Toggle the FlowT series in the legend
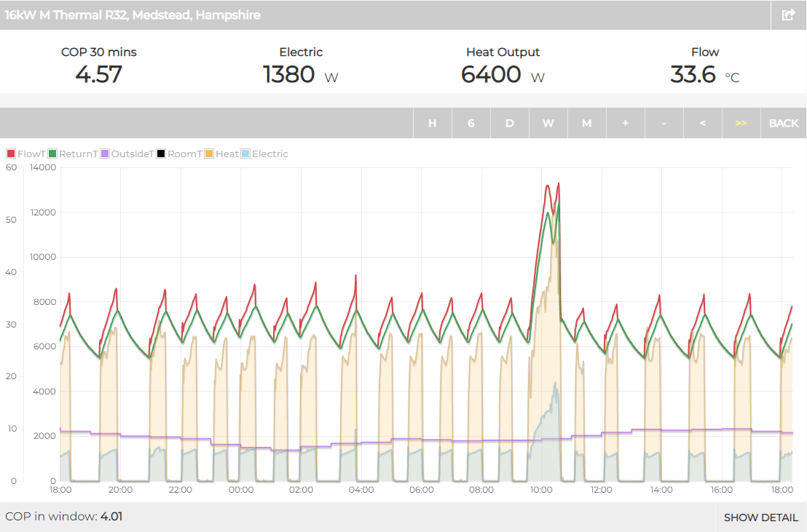This screenshot has height=532, width=807. tap(26, 154)
